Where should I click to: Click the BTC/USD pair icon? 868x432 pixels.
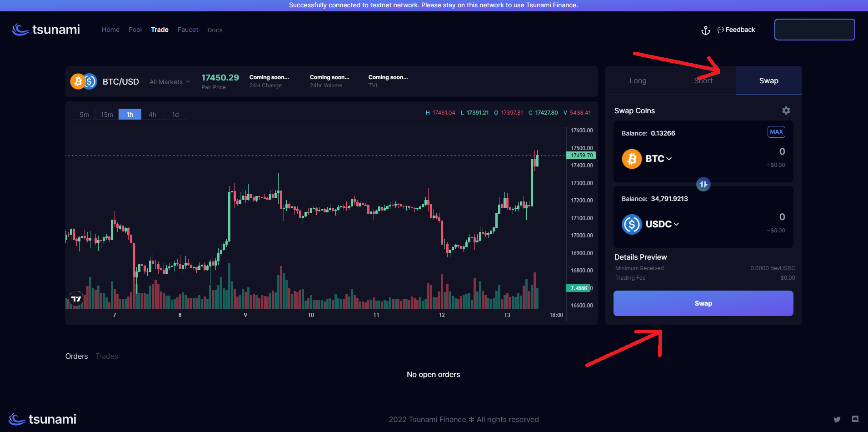click(x=84, y=81)
